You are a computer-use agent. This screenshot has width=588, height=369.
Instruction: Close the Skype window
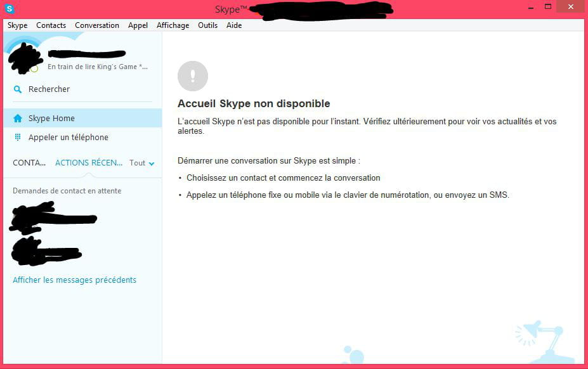point(571,7)
